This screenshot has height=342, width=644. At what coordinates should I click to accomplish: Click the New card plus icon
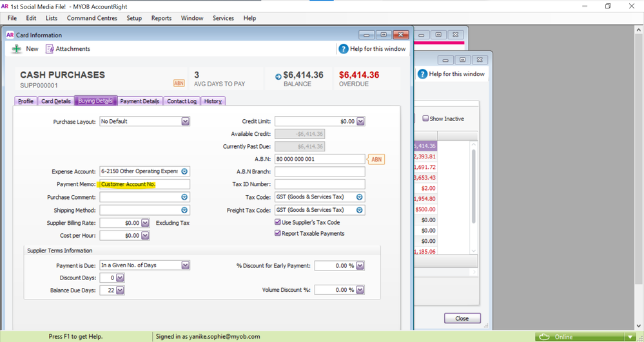17,49
